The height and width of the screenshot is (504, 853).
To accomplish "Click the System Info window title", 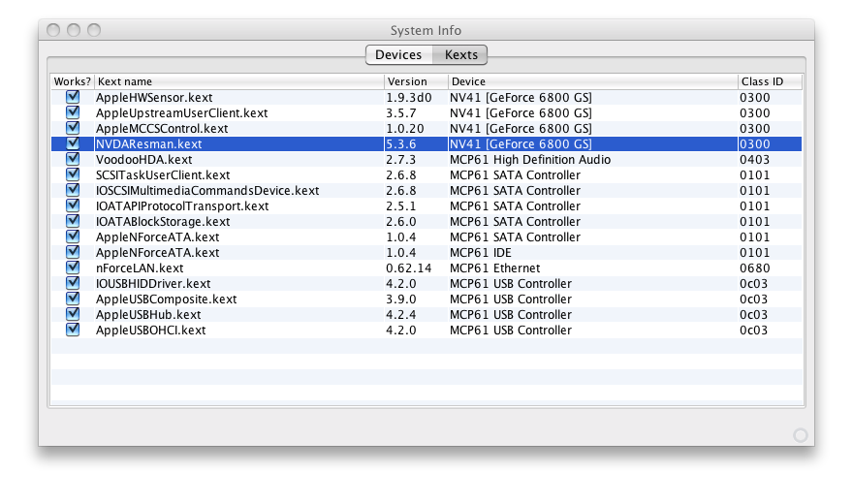I will 426,30.
